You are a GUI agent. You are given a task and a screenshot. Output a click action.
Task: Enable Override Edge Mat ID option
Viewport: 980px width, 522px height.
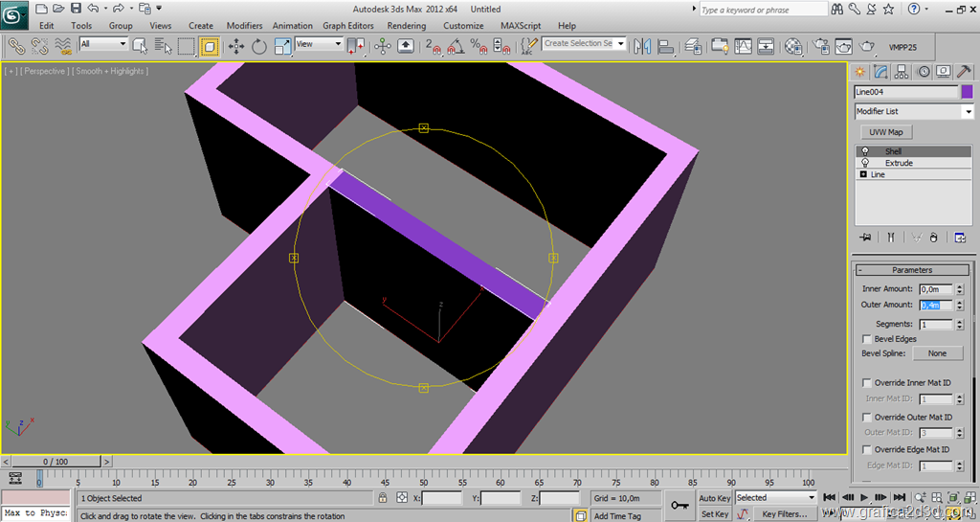867,450
